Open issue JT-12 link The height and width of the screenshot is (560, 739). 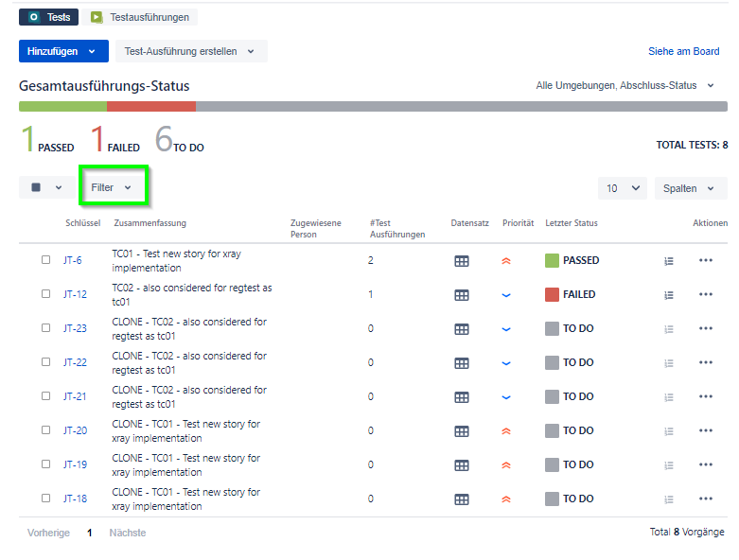pos(75,294)
